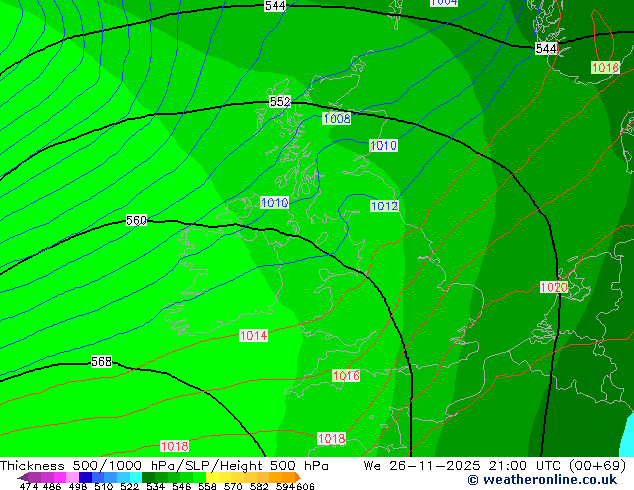The image size is (634, 490).
Task: Click the 544 label on the top edge
Action: (275, 6)
